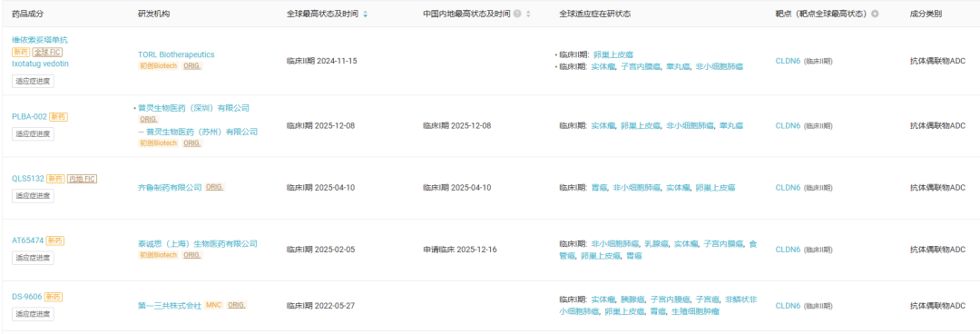Open 乳腺癌 in the AT65474 row

pyautogui.click(x=656, y=243)
